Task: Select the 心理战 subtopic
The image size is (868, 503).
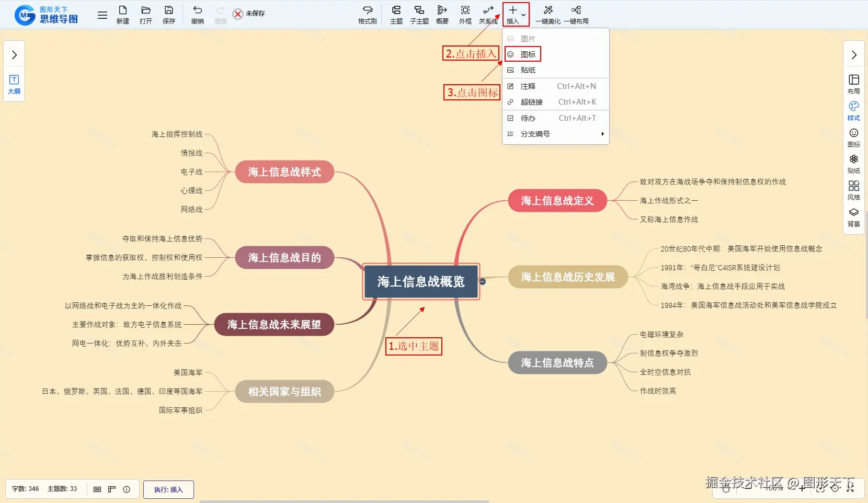Action: tap(191, 191)
